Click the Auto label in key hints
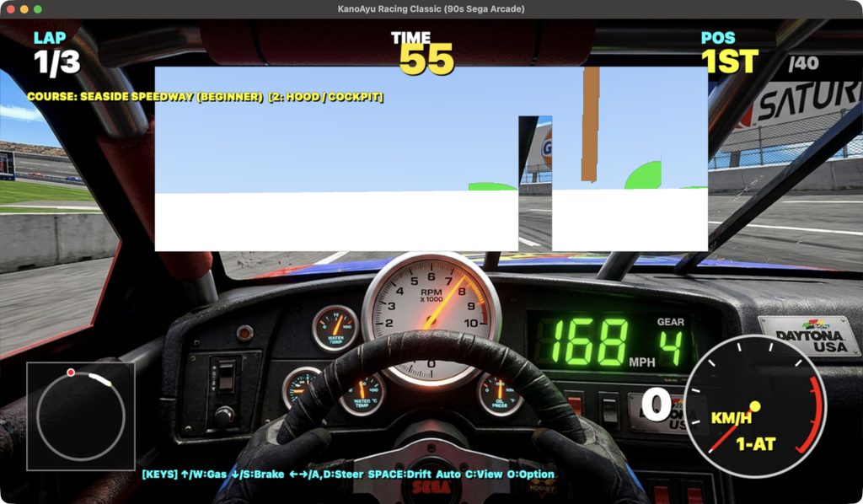Screen dimensions: 863x504 [x=448, y=475]
